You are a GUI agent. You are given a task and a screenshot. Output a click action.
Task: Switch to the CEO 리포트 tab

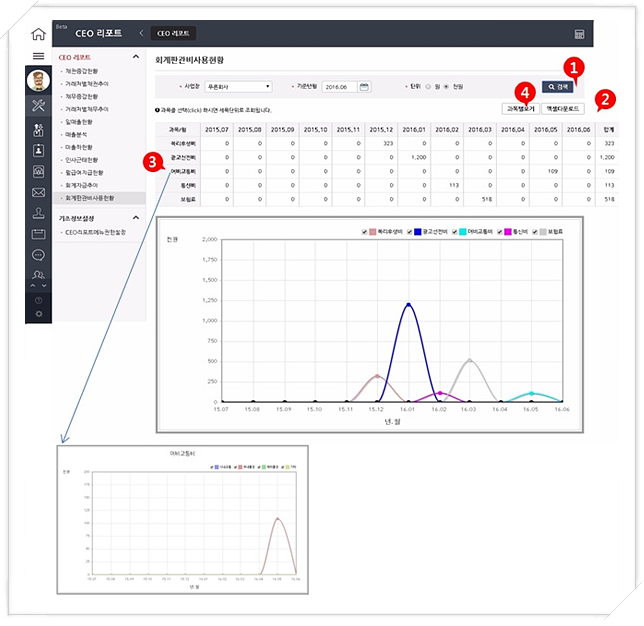pyautogui.click(x=171, y=34)
